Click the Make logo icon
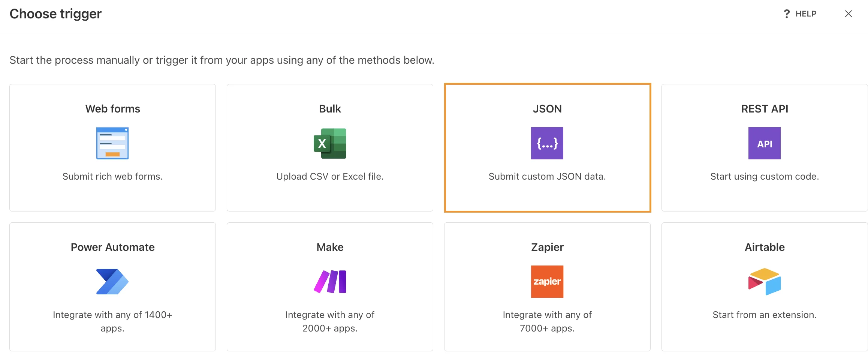 pyautogui.click(x=329, y=281)
